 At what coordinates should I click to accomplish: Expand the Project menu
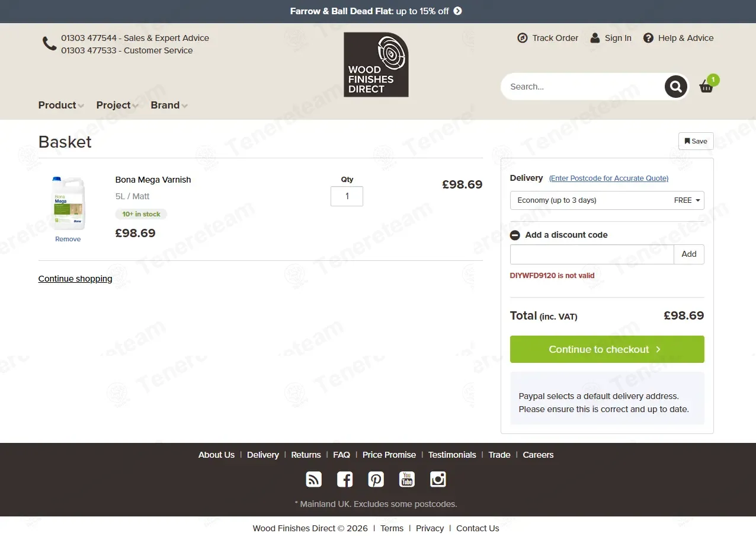[x=117, y=105]
